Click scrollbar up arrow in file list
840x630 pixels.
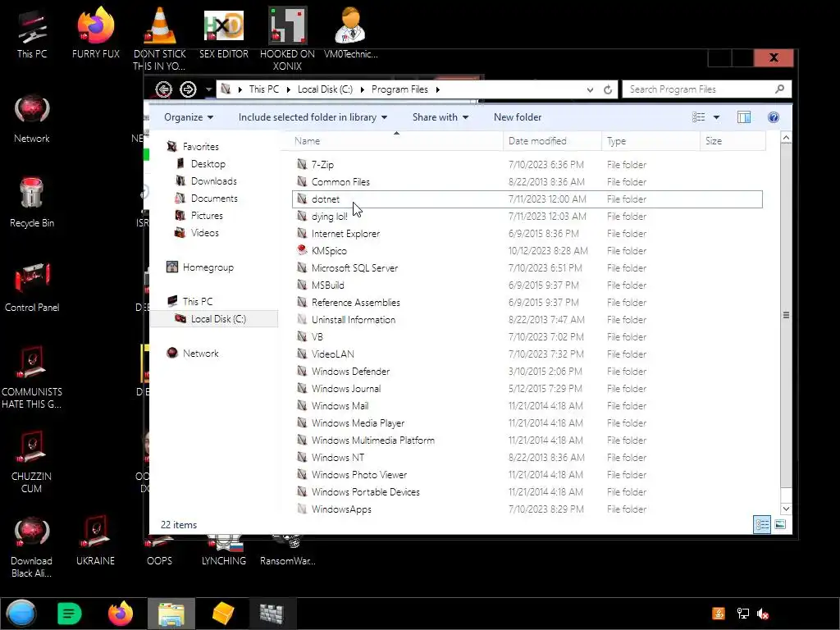786,138
